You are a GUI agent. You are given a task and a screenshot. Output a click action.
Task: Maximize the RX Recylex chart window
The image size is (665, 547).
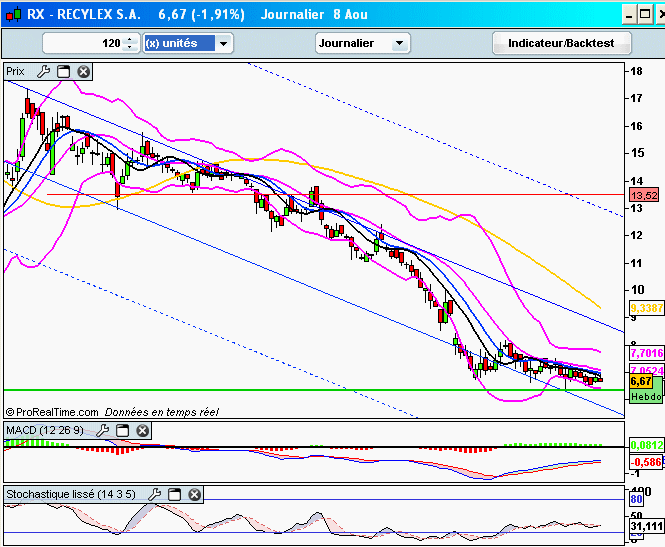(645, 15)
